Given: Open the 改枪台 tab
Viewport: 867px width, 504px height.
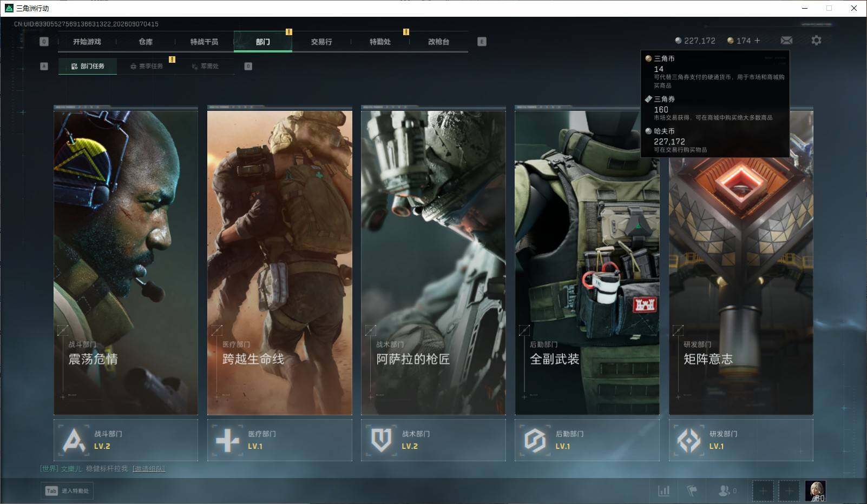Looking at the screenshot, I should pos(438,42).
